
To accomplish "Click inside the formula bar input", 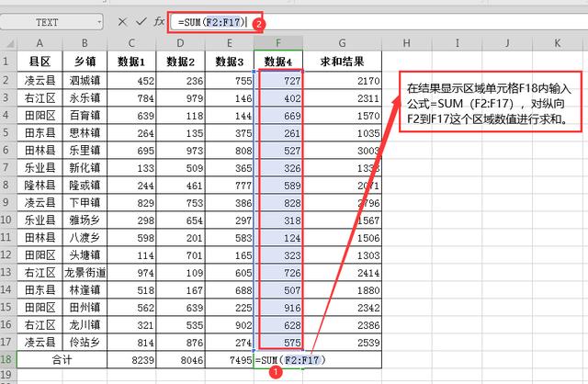I will [x=379, y=22].
